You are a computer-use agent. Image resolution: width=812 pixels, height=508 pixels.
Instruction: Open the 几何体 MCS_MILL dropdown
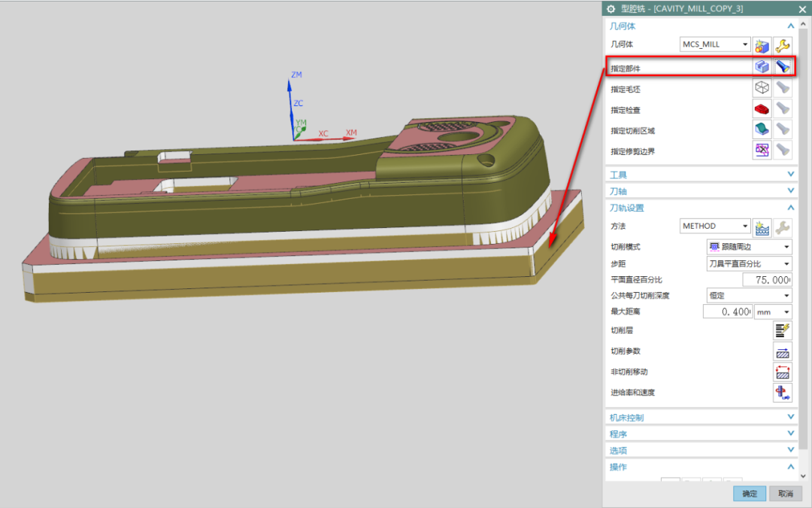point(715,44)
